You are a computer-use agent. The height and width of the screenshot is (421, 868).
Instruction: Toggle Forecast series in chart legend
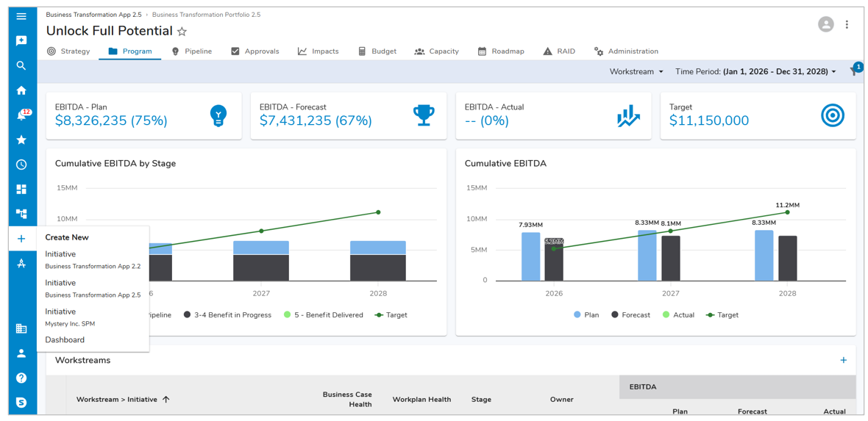click(x=635, y=315)
